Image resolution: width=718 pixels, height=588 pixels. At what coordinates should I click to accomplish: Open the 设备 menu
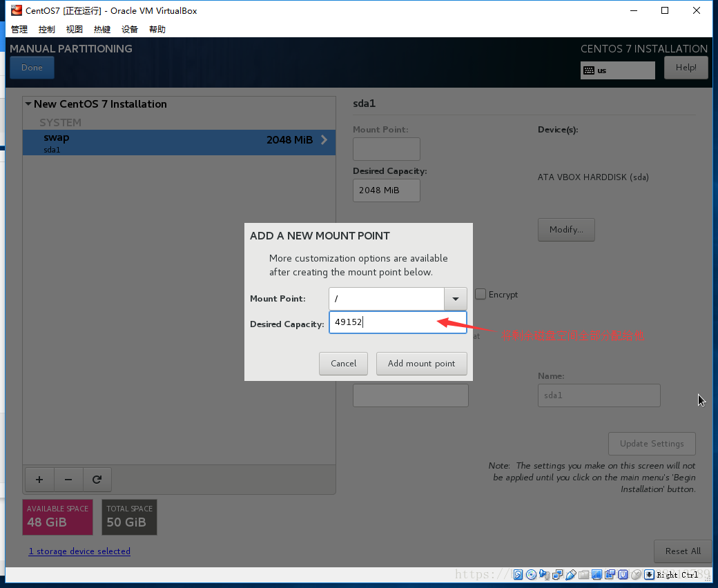click(x=130, y=29)
